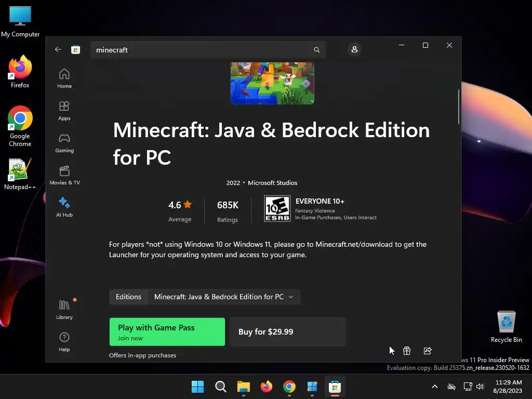Click the OneDrive cloud tray icon
Screen dimensions: 532x399
point(451,387)
